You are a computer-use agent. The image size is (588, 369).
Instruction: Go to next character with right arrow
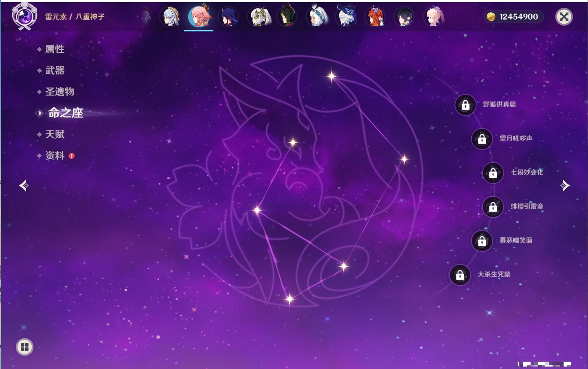click(565, 186)
